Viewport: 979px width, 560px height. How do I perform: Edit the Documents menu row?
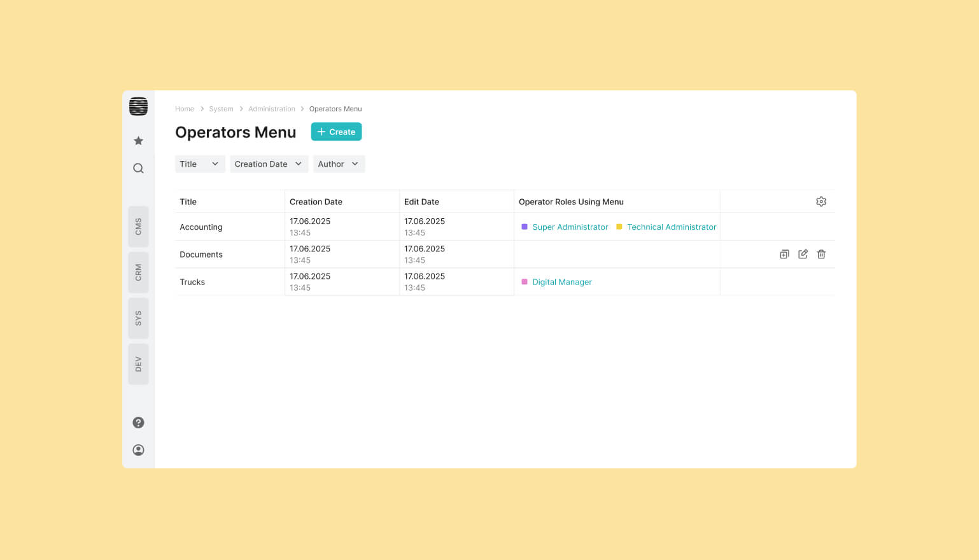[x=803, y=255]
